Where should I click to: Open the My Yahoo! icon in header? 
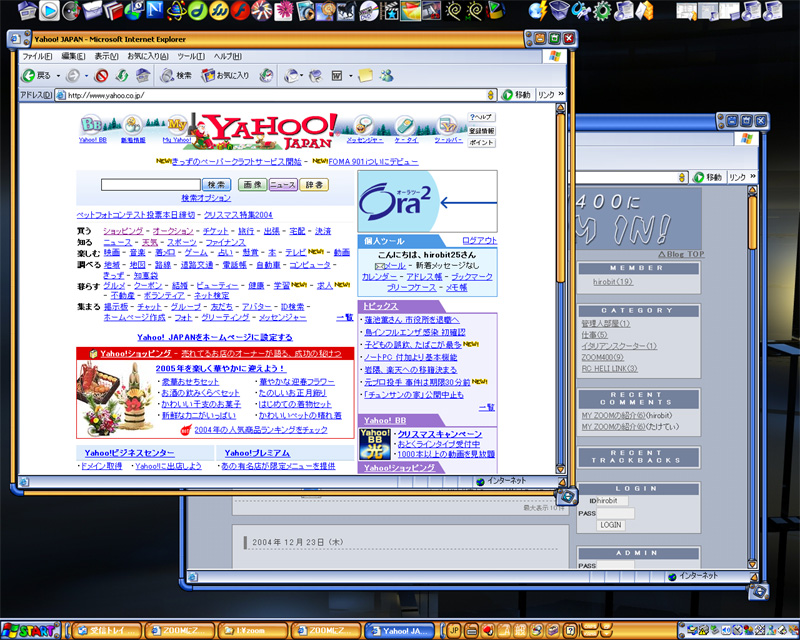(x=177, y=125)
